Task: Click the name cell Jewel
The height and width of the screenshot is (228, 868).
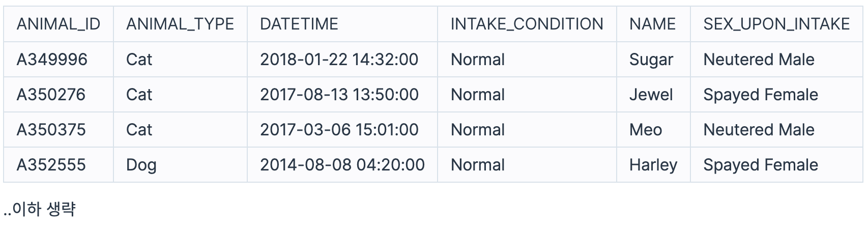Action: click(653, 95)
